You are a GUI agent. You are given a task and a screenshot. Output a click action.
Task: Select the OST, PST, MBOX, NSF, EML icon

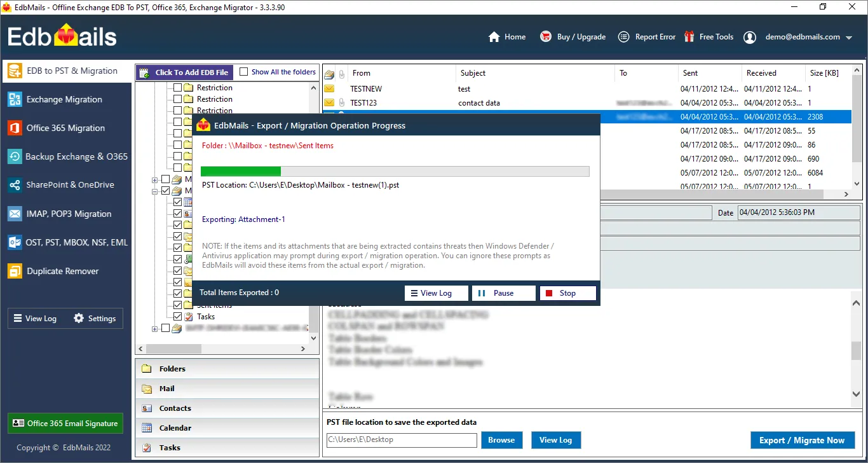[15, 242]
